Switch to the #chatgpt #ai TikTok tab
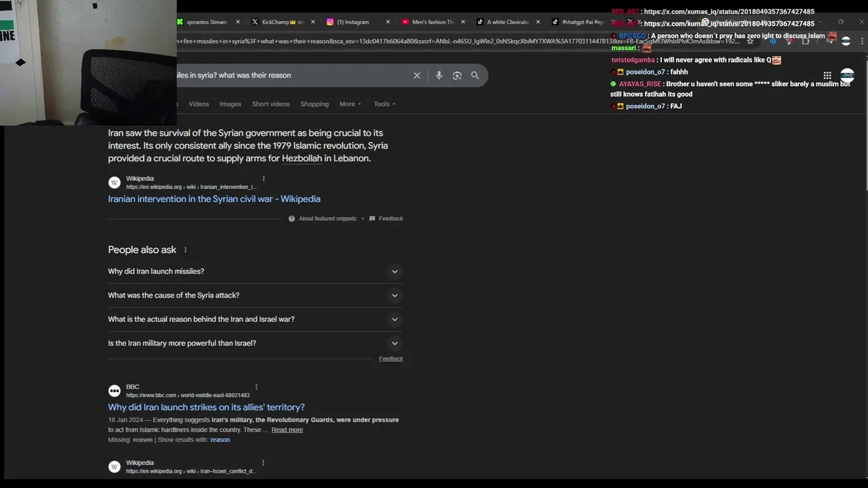Screen dimensions: 868x488 click(x=578, y=22)
